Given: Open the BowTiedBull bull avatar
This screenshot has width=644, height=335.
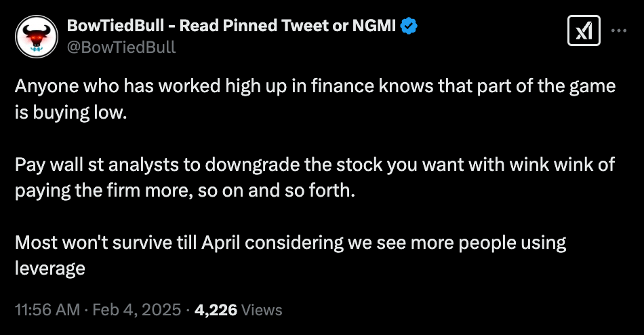Looking at the screenshot, I should pyautogui.click(x=35, y=35).
